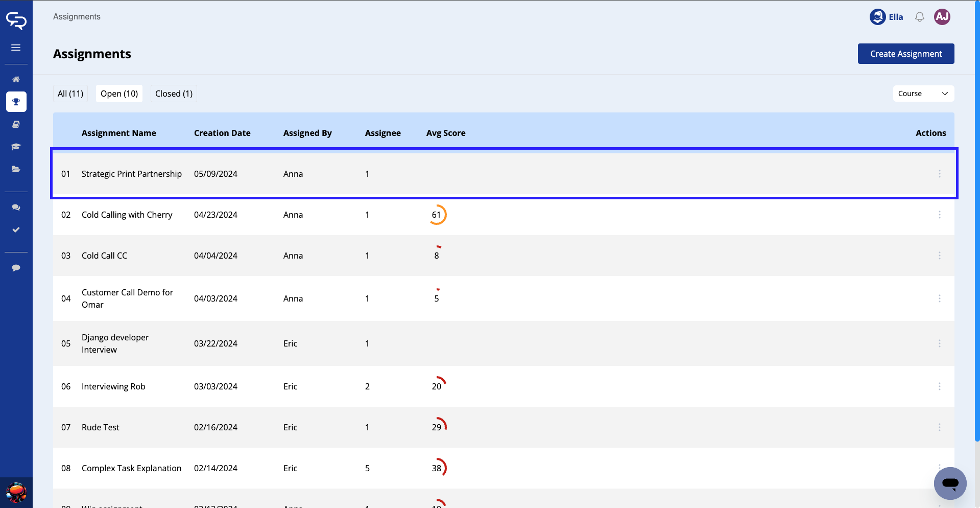Click the Create Assignment button
The image size is (980, 508).
905,54
